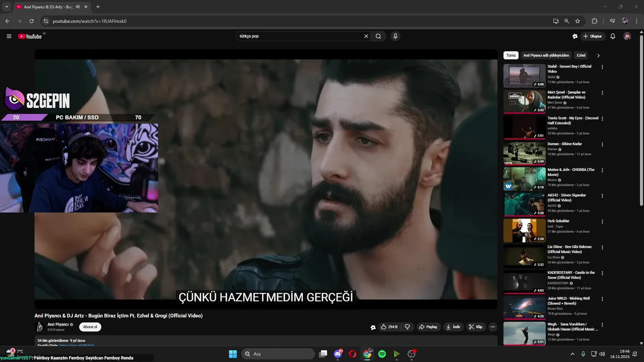Open Chrome zoom magnifier icon

click(x=567, y=21)
